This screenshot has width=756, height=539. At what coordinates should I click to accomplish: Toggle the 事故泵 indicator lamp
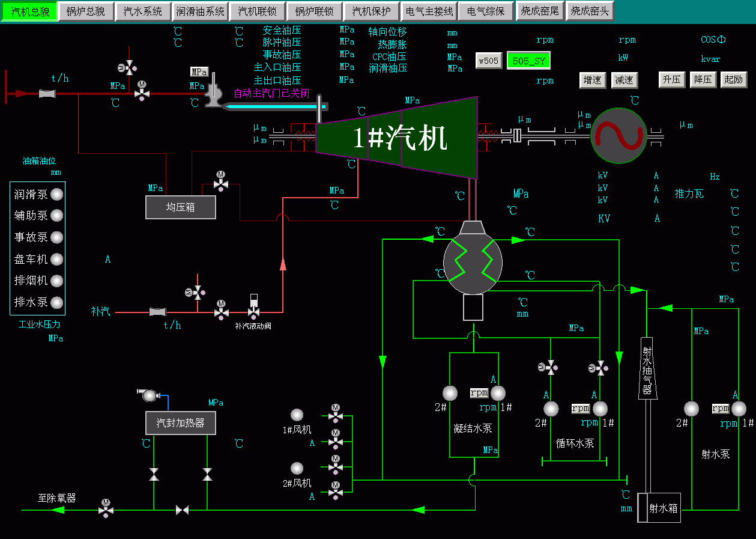pyautogui.click(x=57, y=237)
